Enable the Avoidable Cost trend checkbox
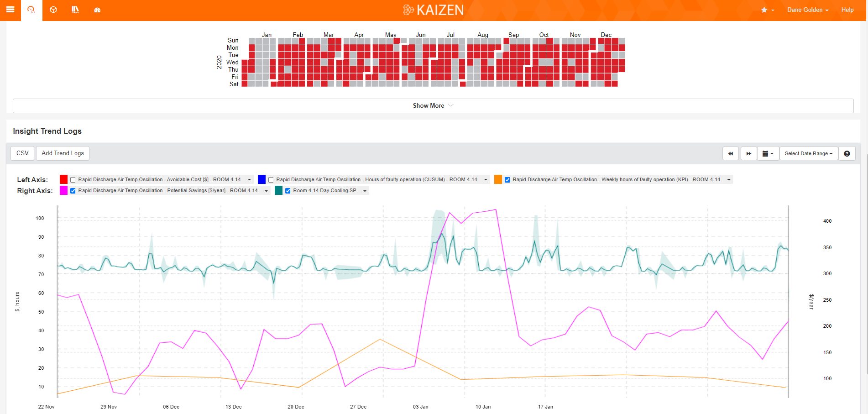Image resolution: width=868 pixels, height=414 pixels. 73,180
